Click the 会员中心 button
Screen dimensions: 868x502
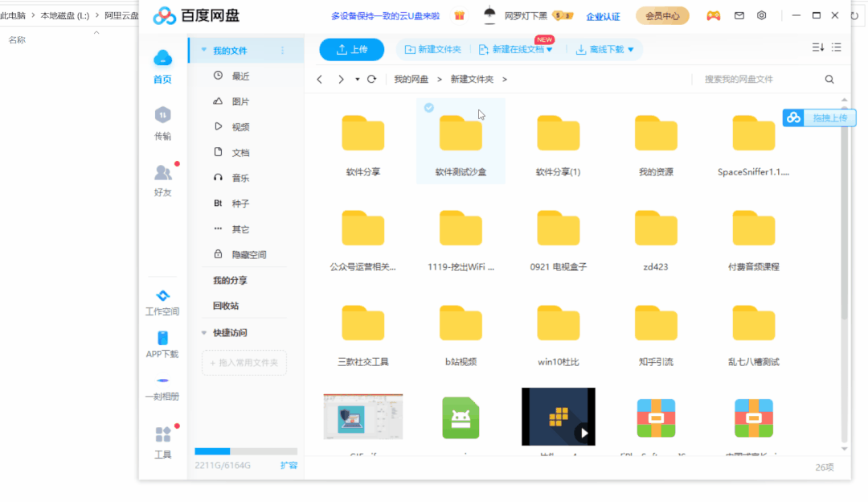pyautogui.click(x=662, y=16)
